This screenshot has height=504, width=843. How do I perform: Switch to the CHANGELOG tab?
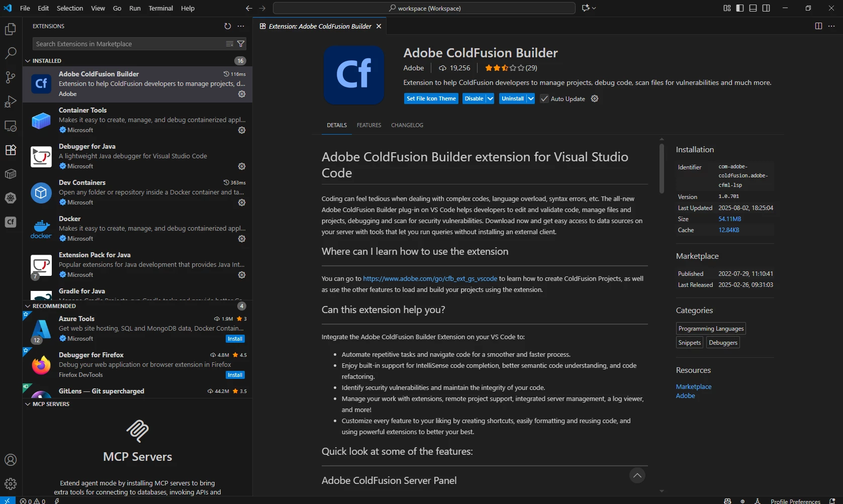point(407,125)
